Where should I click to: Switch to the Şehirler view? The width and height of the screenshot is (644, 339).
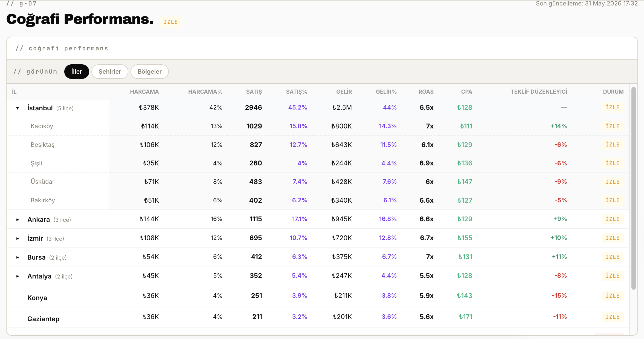[110, 71]
